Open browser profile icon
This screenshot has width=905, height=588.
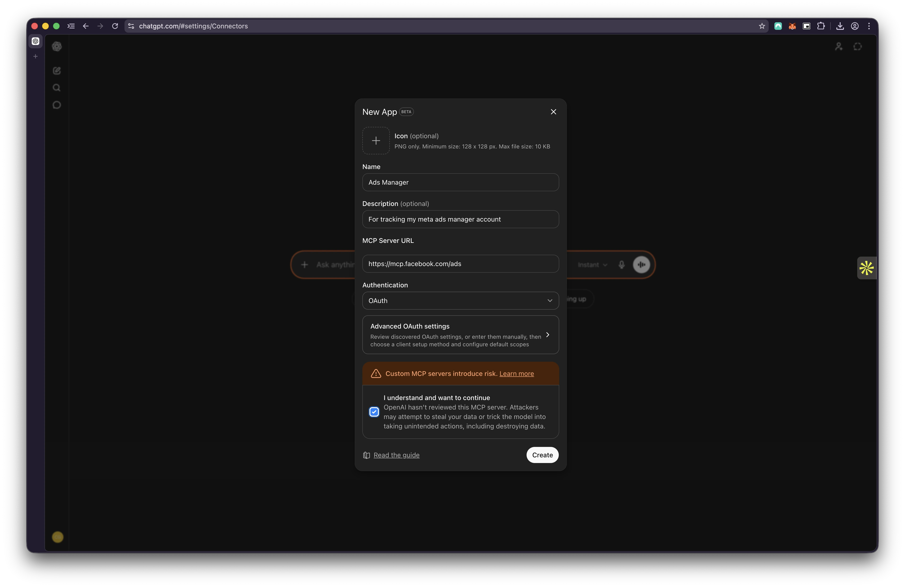[x=855, y=26]
